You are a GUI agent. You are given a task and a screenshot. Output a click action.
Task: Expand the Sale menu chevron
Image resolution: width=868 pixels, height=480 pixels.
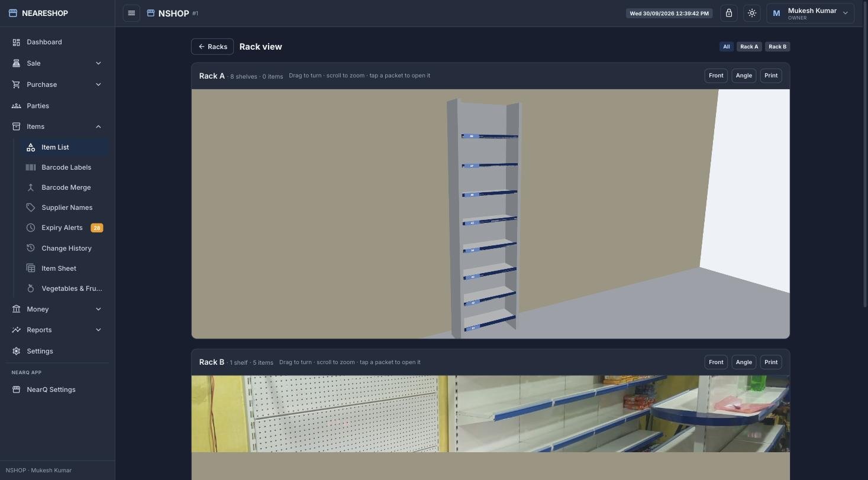[x=98, y=63]
